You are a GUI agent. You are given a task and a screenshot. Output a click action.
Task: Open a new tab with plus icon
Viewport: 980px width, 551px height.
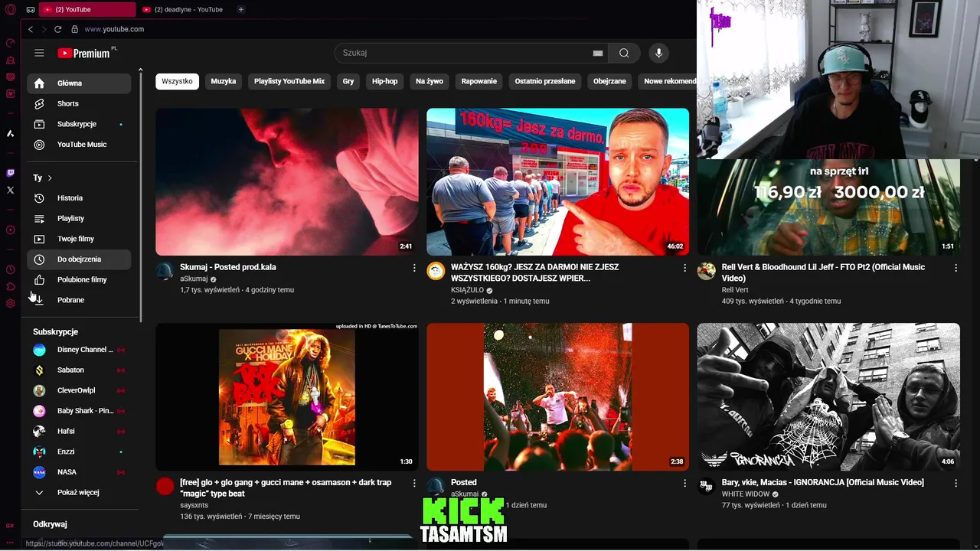[240, 9]
